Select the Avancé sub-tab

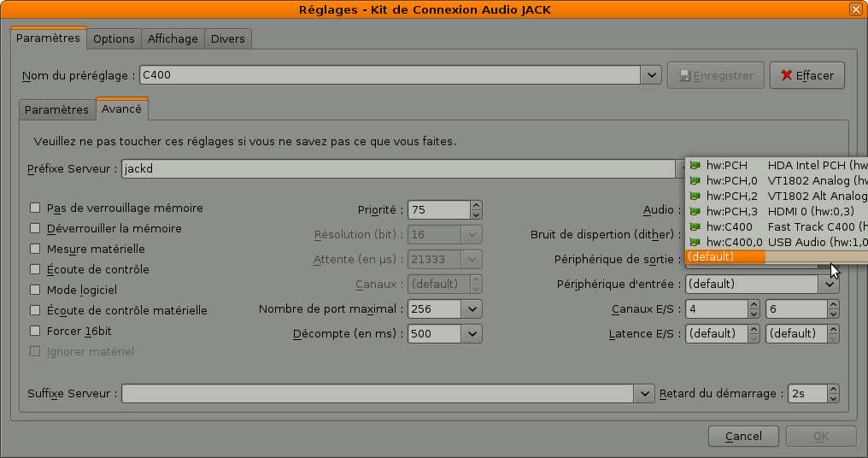tap(122, 109)
